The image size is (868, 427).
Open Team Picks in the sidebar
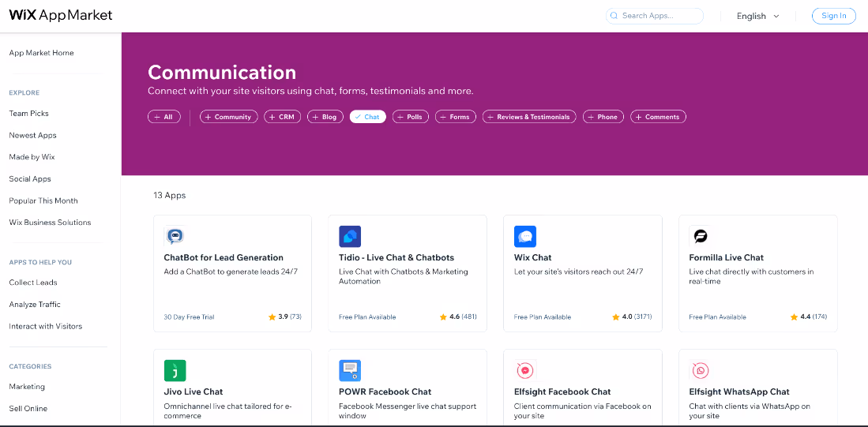(28, 114)
